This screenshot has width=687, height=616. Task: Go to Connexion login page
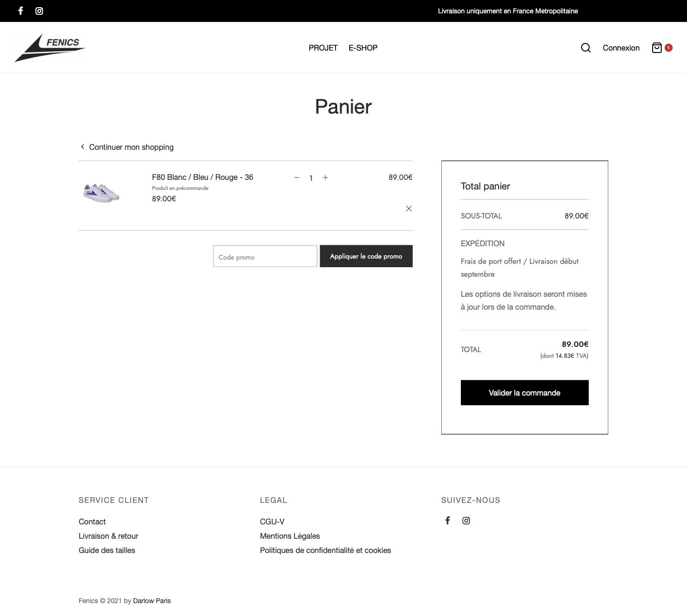click(x=621, y=48)
